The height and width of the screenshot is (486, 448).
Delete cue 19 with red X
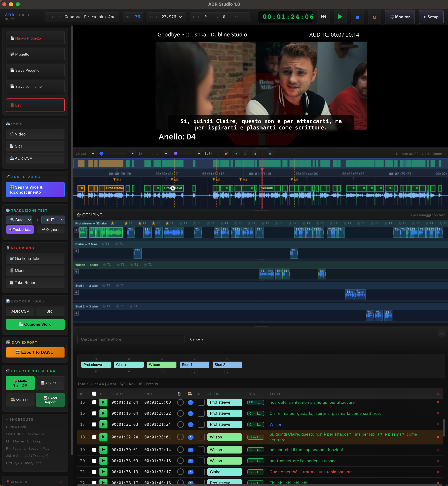(438, 450)
